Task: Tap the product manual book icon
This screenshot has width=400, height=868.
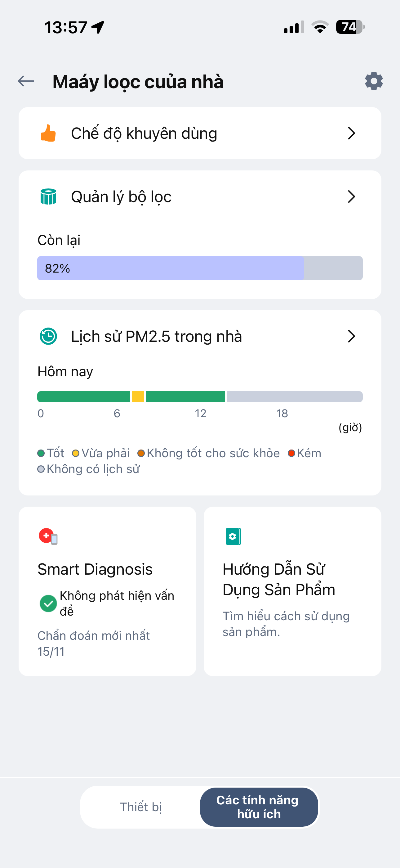Action: 233,536
